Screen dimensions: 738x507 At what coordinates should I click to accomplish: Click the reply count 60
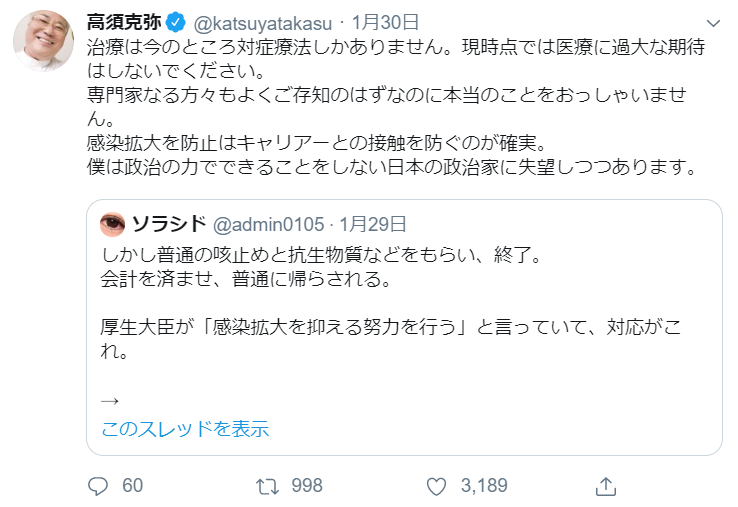click(x=132, y=486)
